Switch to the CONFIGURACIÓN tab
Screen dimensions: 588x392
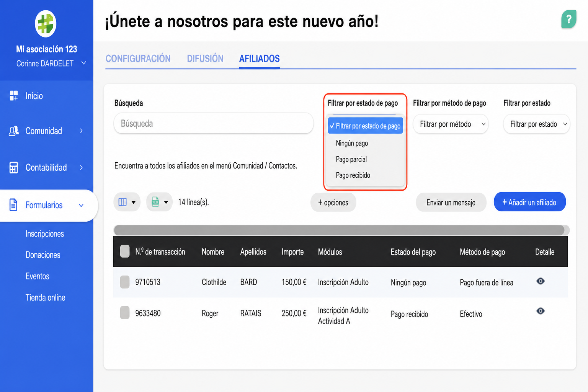[138, 59]
